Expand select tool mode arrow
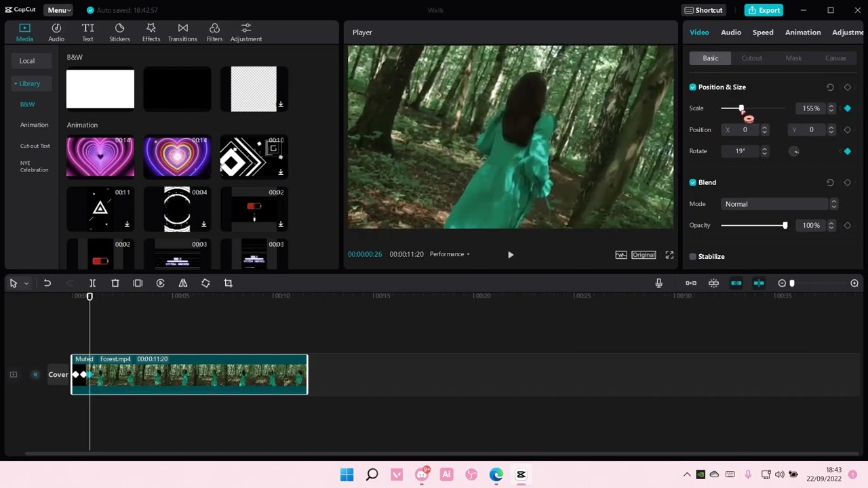This screenshot has height=488, width=868. coord(26,283)
